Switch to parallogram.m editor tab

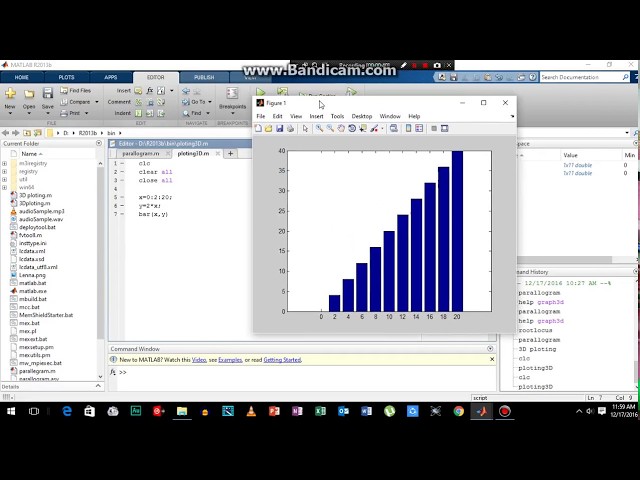click(141, 153)
